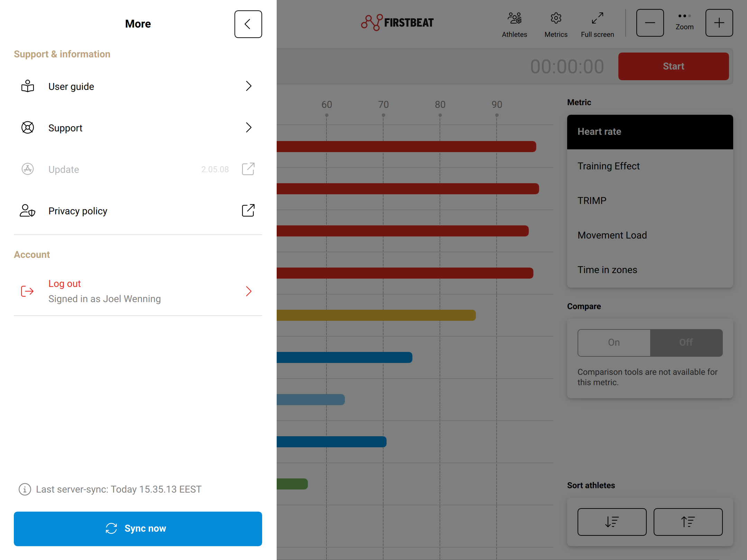
Task: Zoom in with the plus button
Action: (x=719, y=23)
